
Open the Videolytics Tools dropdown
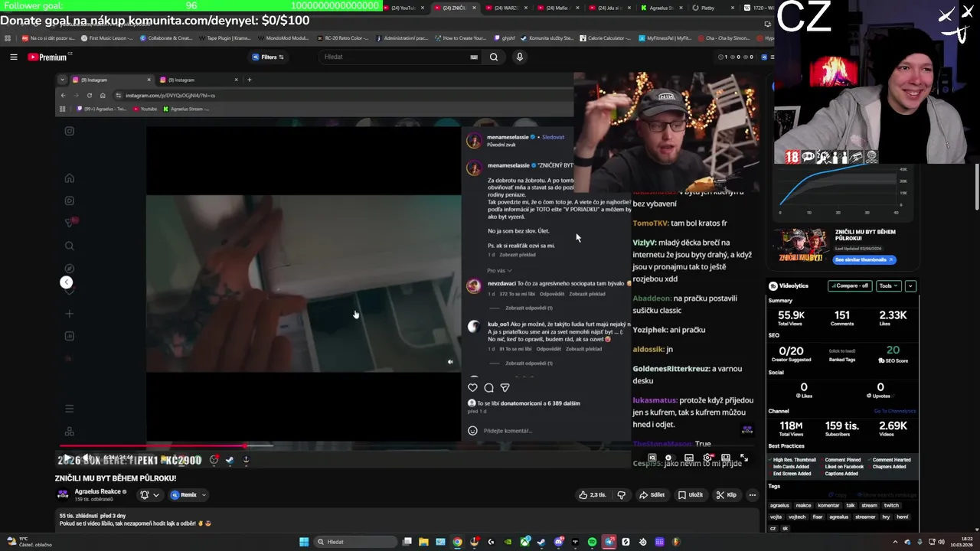888,285
